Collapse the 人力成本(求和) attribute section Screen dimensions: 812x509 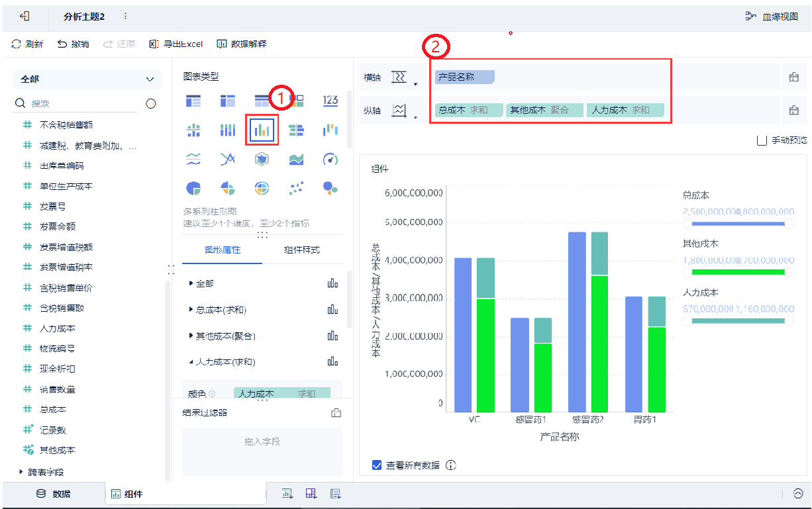tap(191, 362)
